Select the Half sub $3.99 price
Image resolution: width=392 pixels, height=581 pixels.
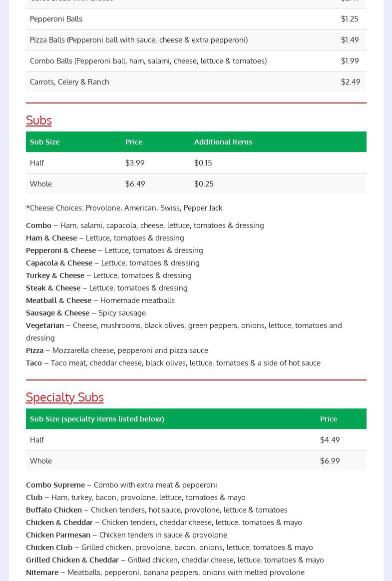pyautogui.click(x=135, y=163)
